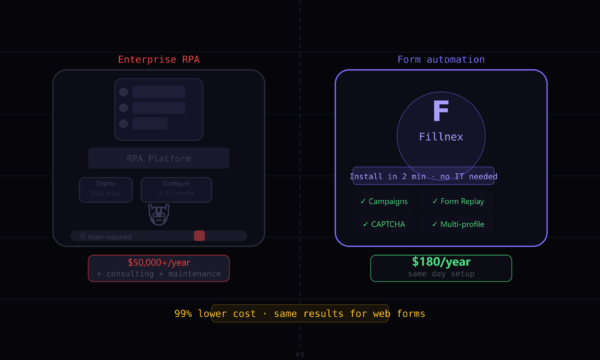Click the $180/year price box
600x360 pixels.
pyautogui.click(x=441, y=268)
